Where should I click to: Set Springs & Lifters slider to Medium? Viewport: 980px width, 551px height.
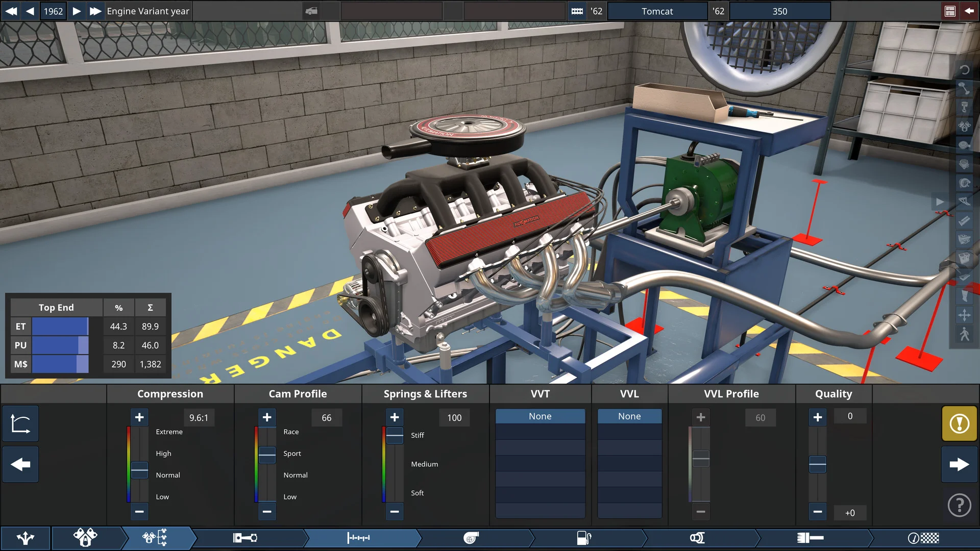click(x=395, y=464)
